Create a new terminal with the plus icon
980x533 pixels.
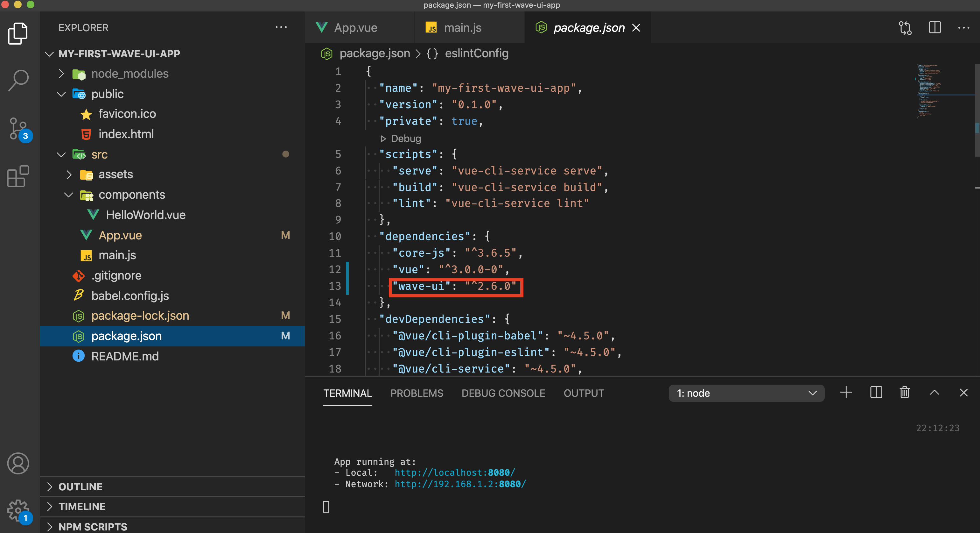coord(846,393)
